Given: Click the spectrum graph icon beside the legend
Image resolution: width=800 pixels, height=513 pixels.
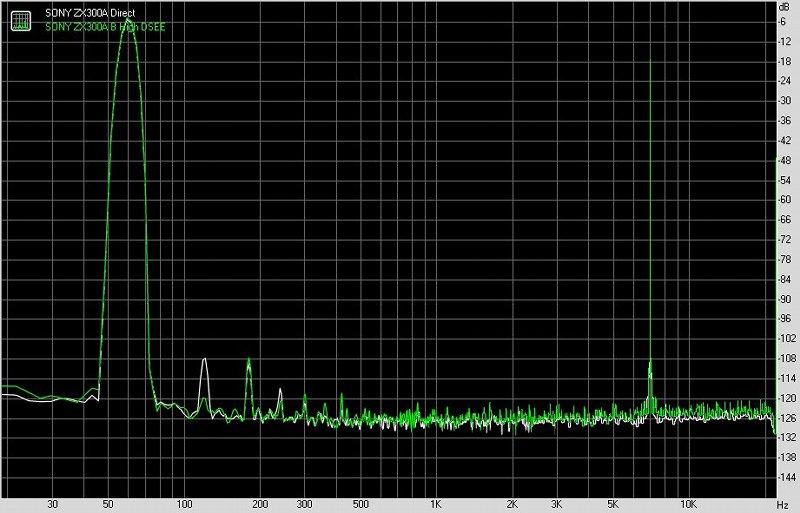Looking at the screenshot, I should 19,20.
